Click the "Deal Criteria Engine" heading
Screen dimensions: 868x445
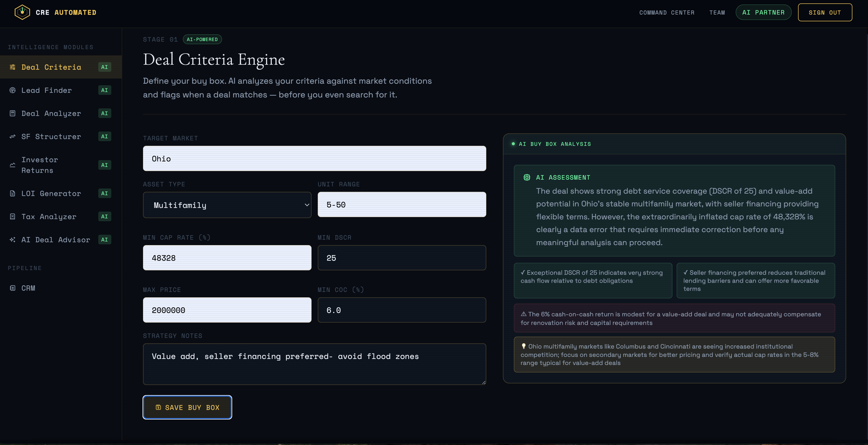pyautogui.click(x=214, y=60)
